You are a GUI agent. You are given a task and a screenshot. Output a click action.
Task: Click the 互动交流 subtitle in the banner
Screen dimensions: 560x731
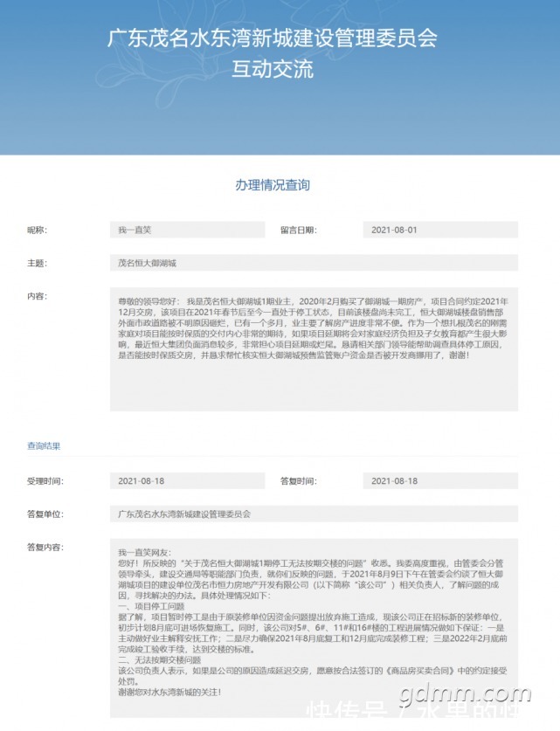coord(273,70)
